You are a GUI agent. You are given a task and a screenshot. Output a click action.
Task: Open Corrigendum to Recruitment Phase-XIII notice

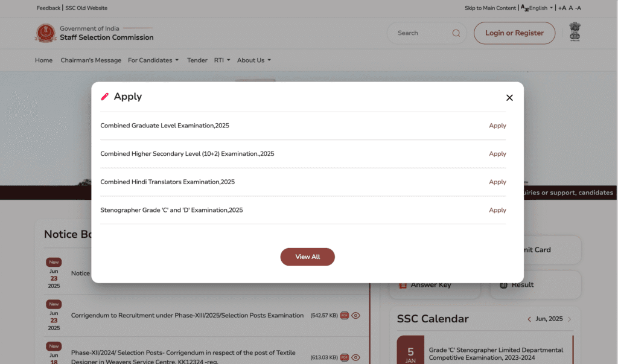coord(187,316)
